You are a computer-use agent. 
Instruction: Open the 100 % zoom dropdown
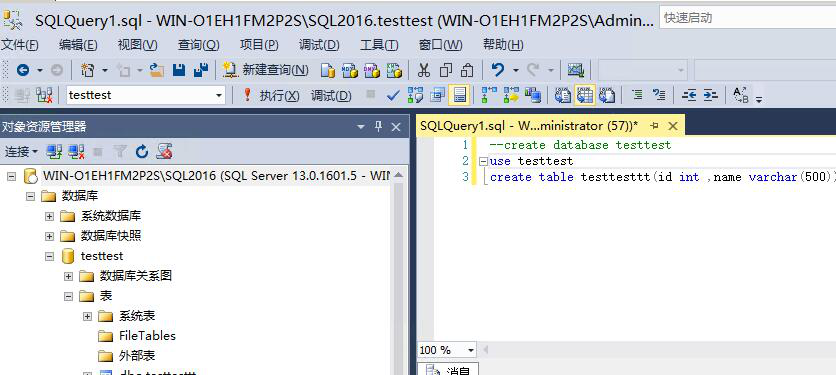tap(471, 350)
